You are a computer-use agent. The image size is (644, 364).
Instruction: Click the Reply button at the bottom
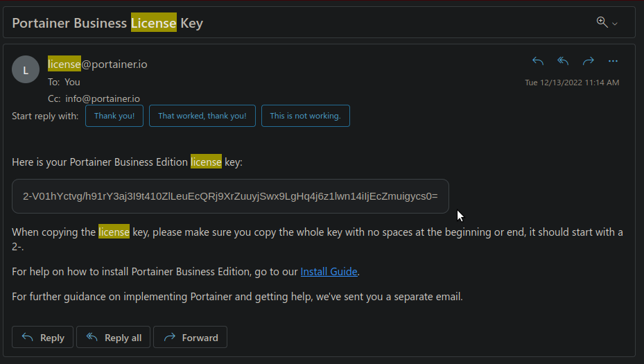43,337
